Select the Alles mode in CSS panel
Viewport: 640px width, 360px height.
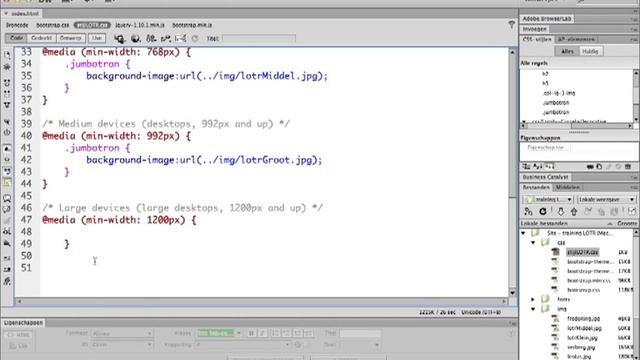[567, 51]
